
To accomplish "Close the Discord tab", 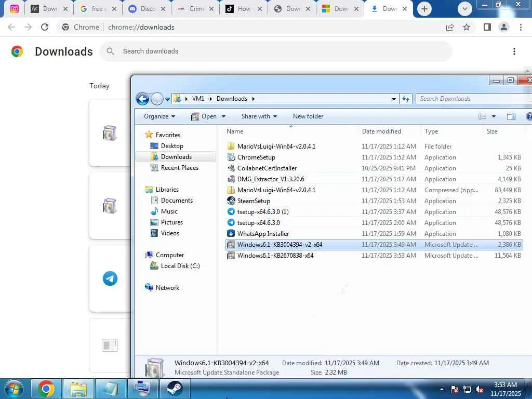I will pos(163,9).
